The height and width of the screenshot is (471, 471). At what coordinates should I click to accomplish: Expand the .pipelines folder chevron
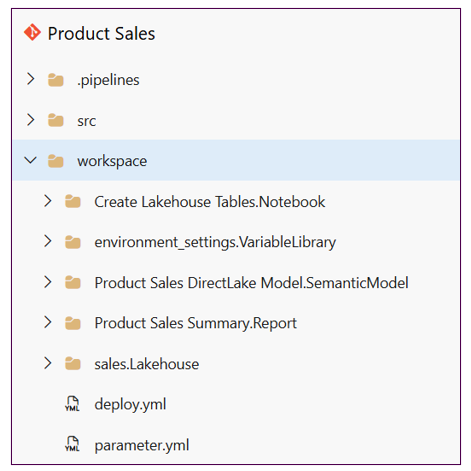click(31, 79)
